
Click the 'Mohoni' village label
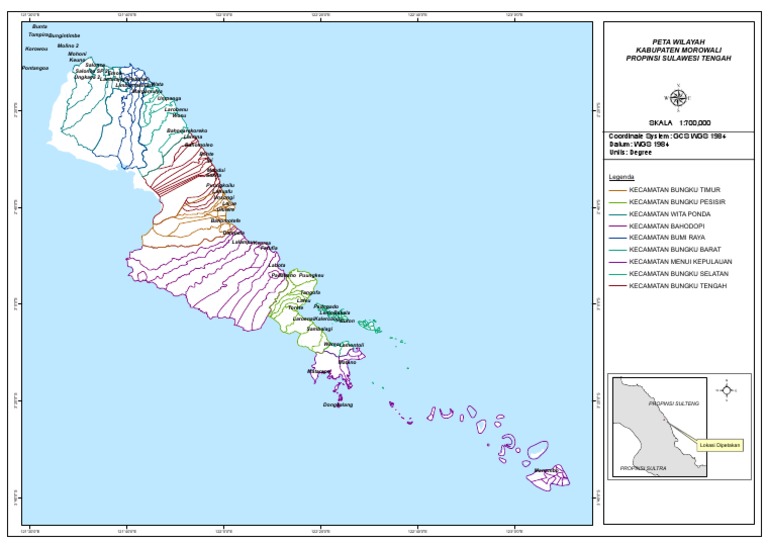[x=77, y=54]
